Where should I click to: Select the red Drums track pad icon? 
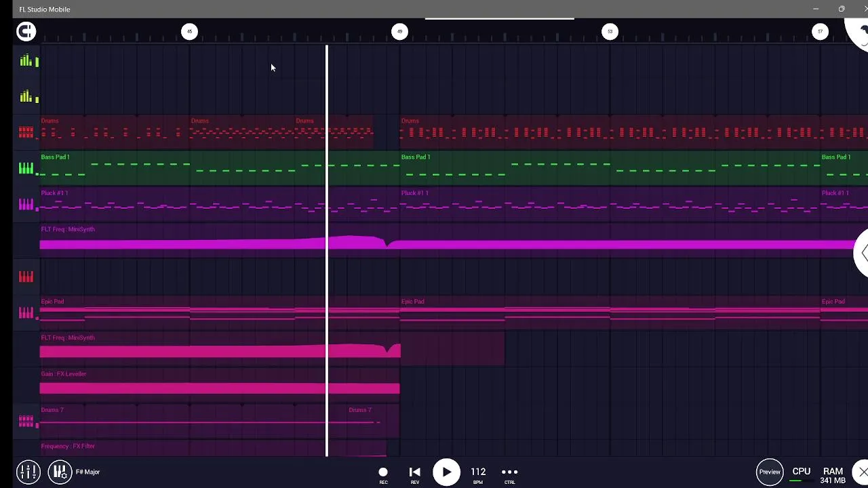[26, 133]
